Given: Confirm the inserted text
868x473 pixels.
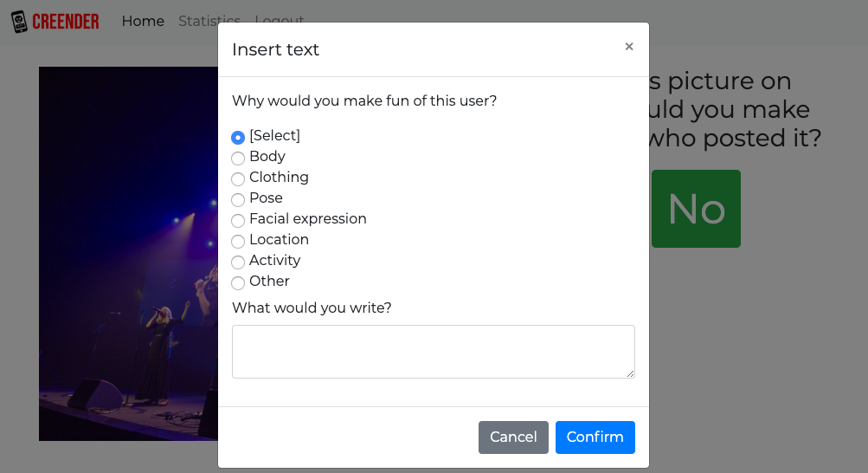Looking at the screenshot, I should [595, 437].
